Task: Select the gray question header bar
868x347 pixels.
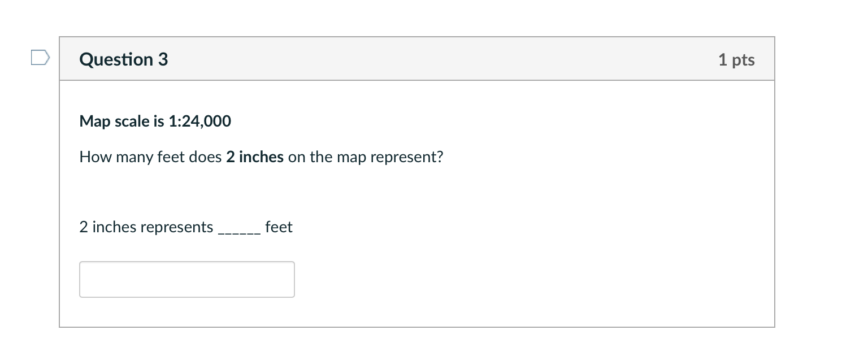Action: [x=417, y=59]
